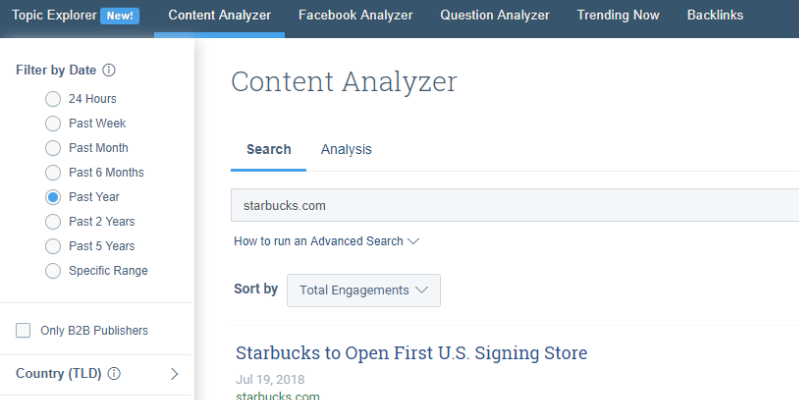Viewport: 799px width, 400px height.
Task: Open the Trending Now page
Action: tap(618, 15)
